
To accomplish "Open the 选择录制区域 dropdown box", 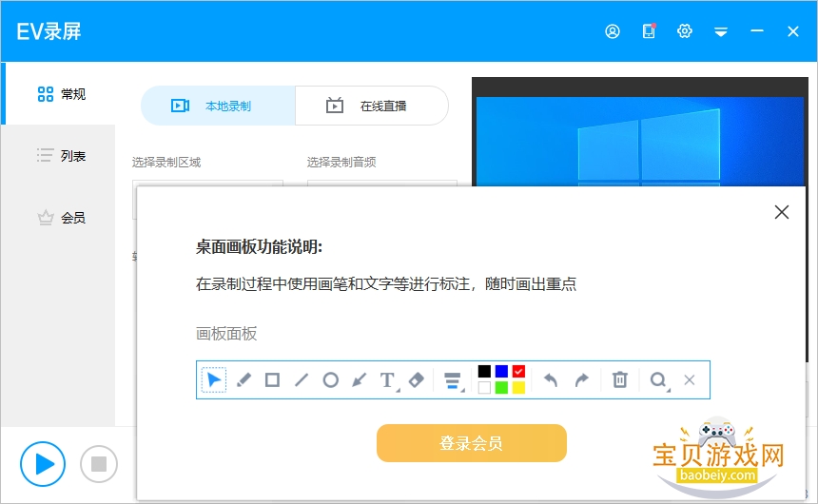I will (x=207, y=184).
